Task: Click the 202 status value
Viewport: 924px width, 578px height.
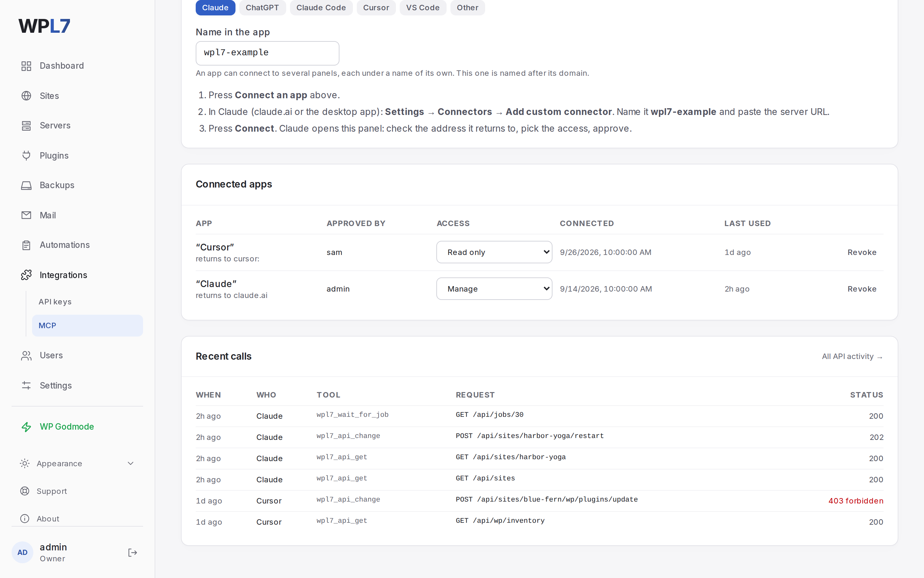Action: pyautogui.click(x=876, y=437)
